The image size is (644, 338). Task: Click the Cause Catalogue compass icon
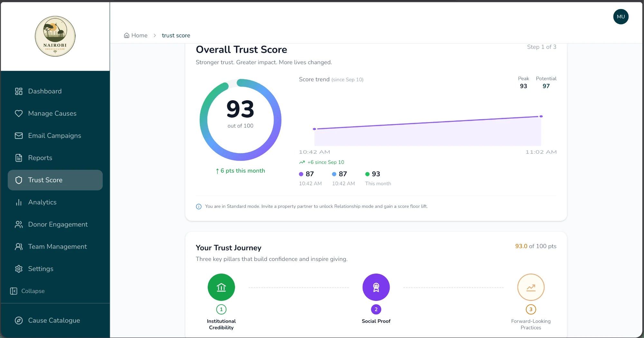pyautogui.click(x=19, y=320)
